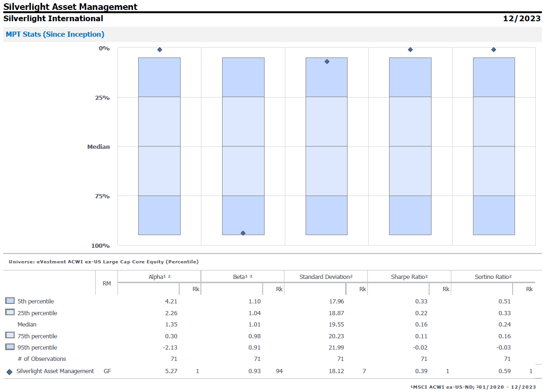Select the 95th percentile legend swatch

(x=10, y=347)
